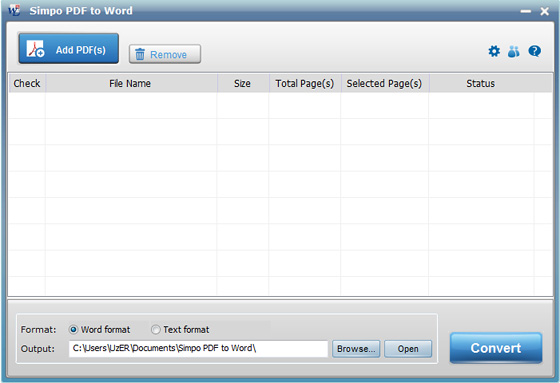Click the two-people users icon
The image size is (560, 383).
pos(514,51)
